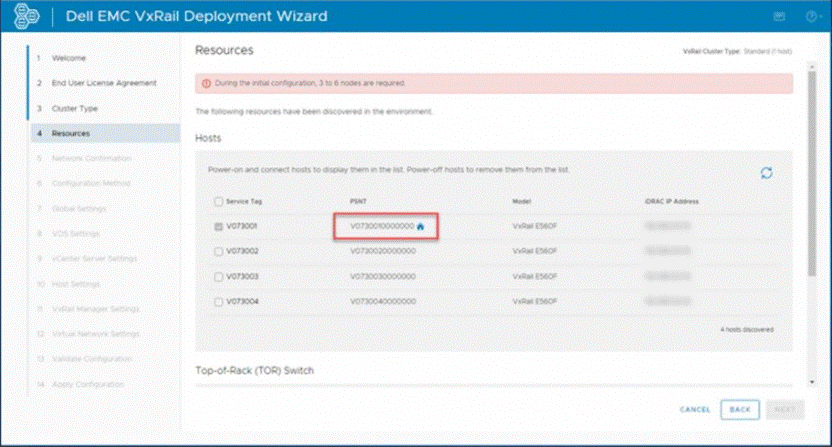Navigate to the Cluster Type step

[x=75, y=108]
